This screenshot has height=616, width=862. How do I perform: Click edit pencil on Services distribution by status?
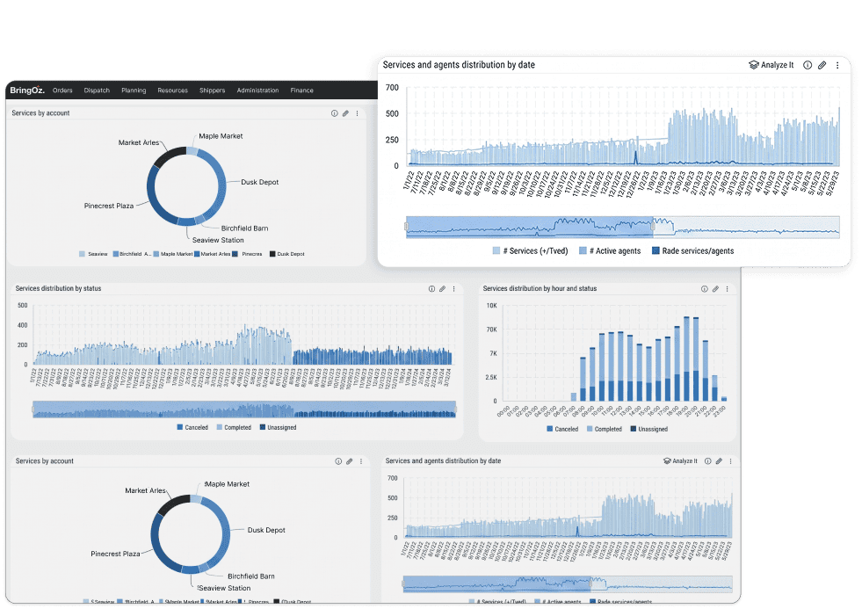pos(443,289)
